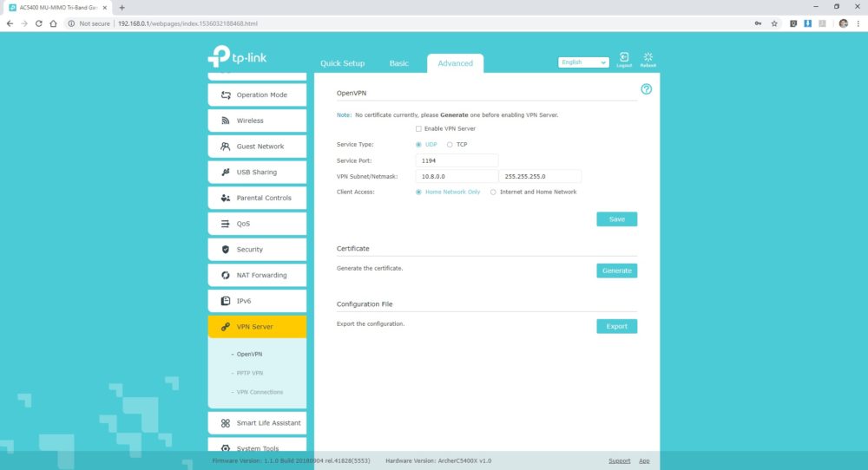Open the help question mark icon
The image size is (868, 470).
click(646, 89)
